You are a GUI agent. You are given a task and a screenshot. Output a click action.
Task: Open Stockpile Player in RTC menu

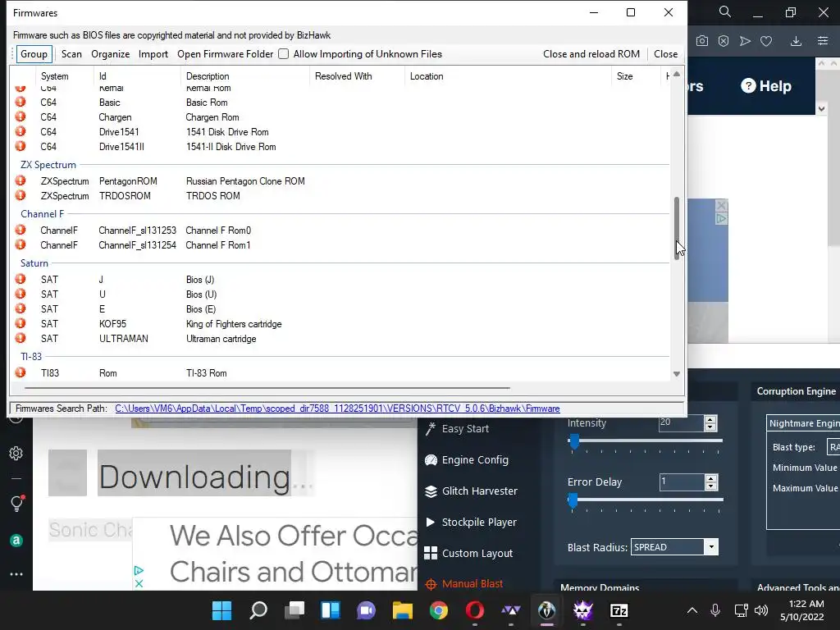pyautogui.click(x=471, y=522)
